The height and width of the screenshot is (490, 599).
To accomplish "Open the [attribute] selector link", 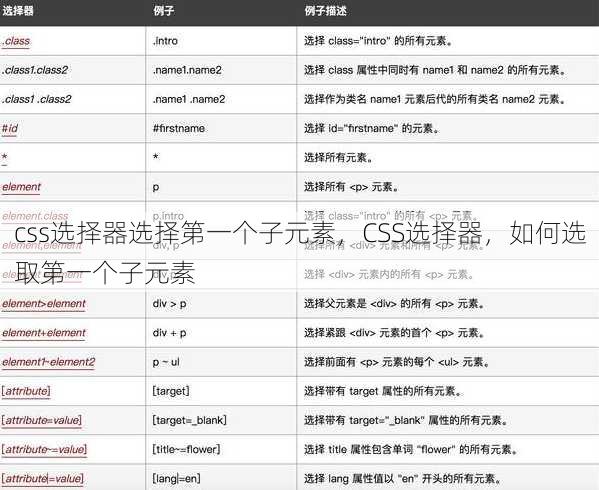I will (x=26, y=391).
